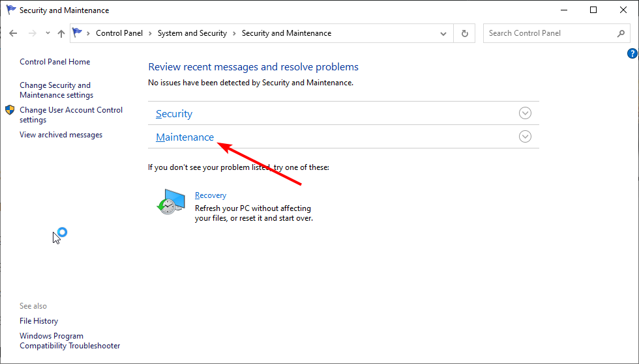Screen dimensions: 639x364
Task: Open Change Security and Maintenance settings
Action: (56, 90)
